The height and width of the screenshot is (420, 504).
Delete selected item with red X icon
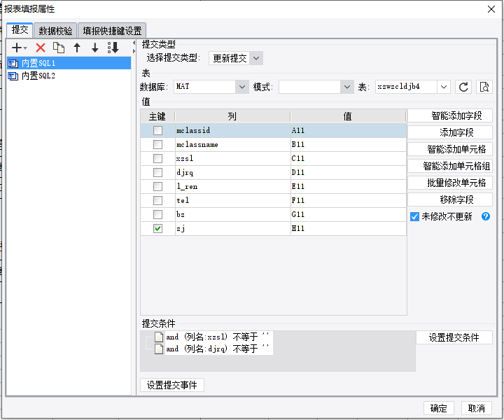[x=41, y=48]
